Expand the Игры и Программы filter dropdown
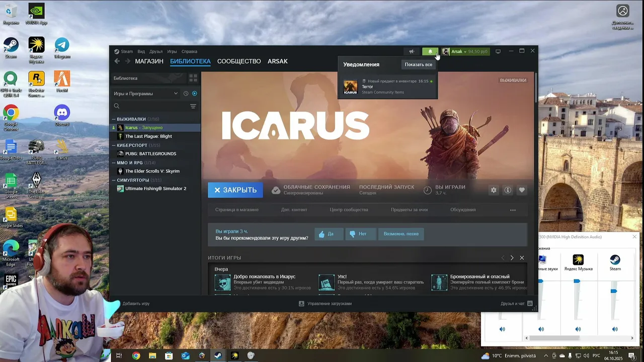This screenshot has width=644, height=362. point(145,94)
